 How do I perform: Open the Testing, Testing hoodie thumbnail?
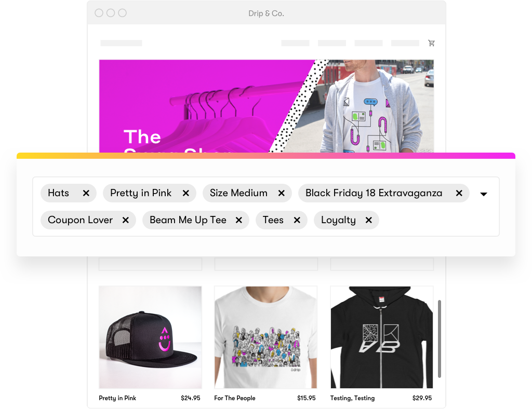[x=382, y=337]
